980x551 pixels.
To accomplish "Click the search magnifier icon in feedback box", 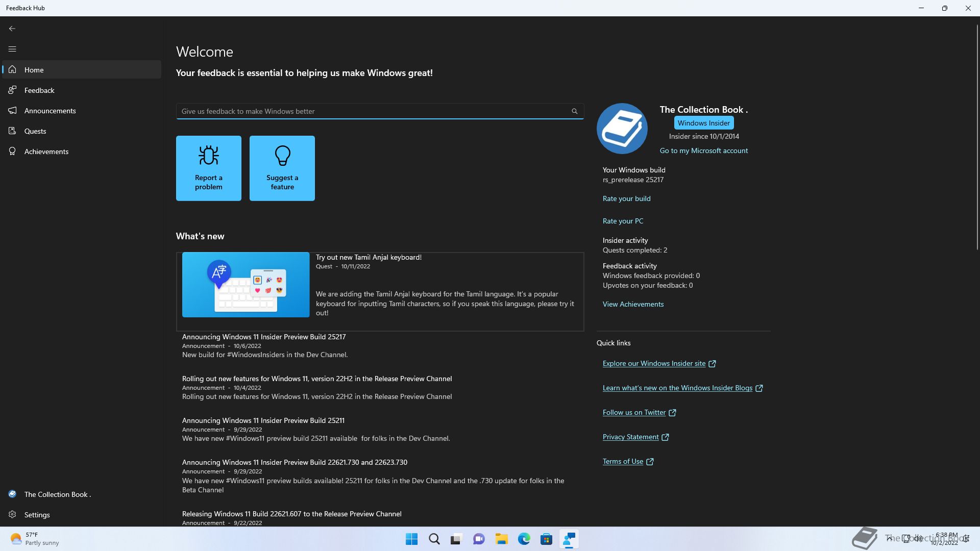I will [x=574, y=111].
